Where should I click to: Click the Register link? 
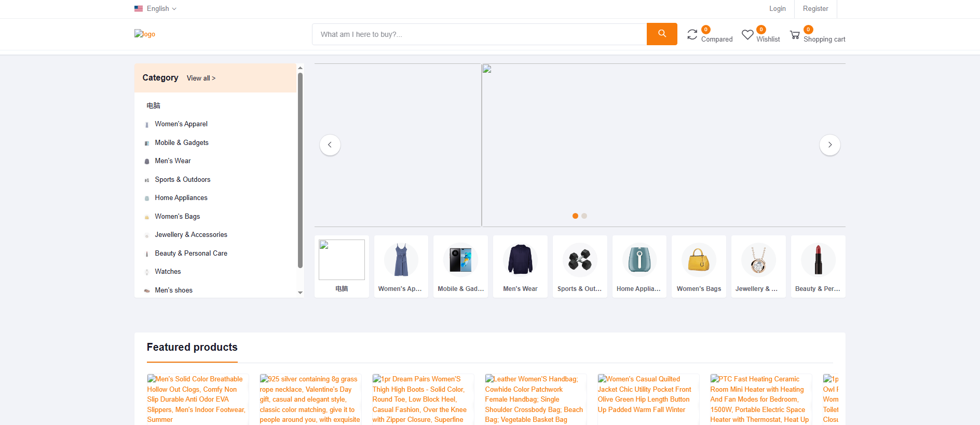815,9
